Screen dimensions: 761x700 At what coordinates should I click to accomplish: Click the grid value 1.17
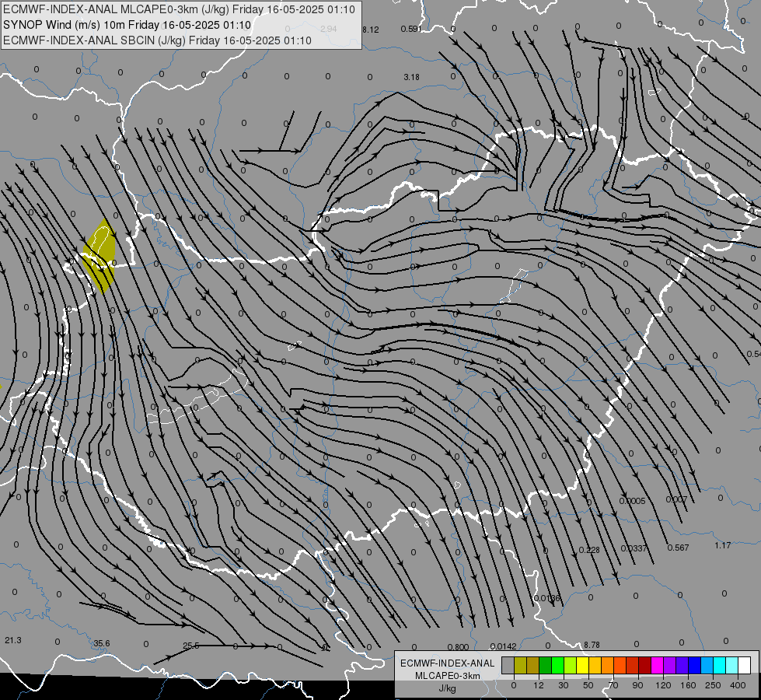point(723,545)
